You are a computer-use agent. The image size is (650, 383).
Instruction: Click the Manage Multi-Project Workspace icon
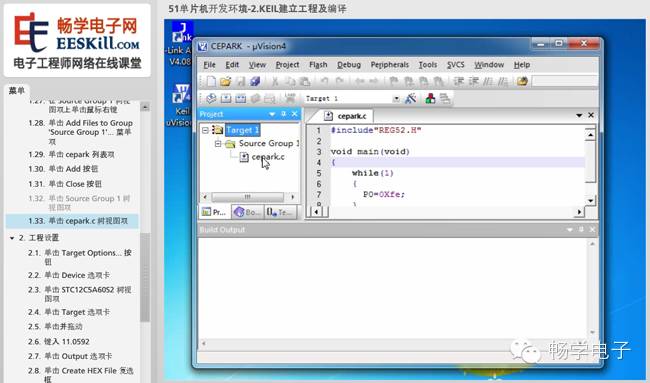445,98
